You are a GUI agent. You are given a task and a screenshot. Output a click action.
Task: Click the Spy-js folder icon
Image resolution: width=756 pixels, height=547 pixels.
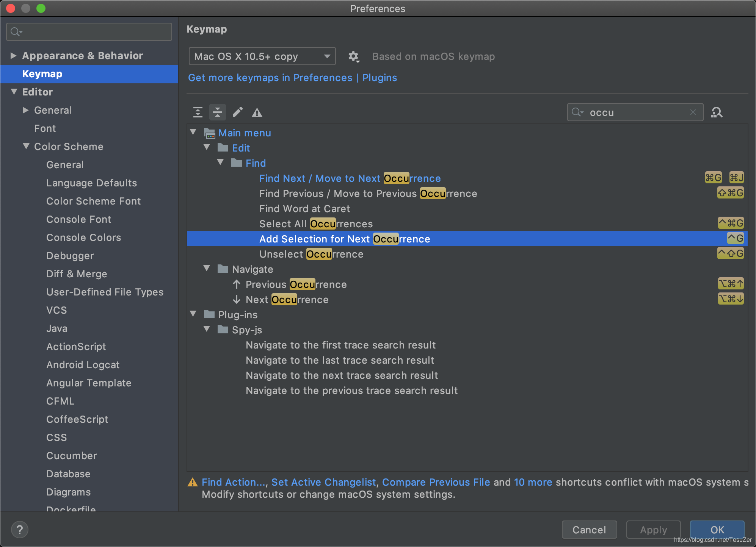[223, 330]
